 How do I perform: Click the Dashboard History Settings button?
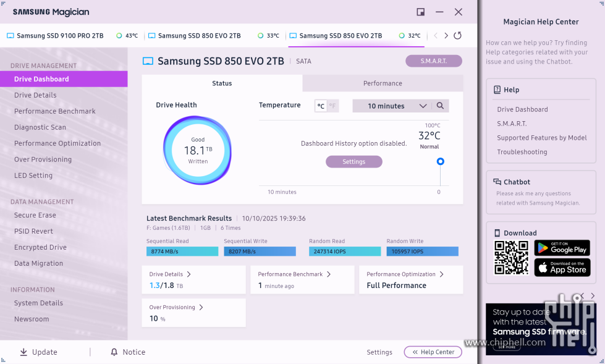[353, 162]
